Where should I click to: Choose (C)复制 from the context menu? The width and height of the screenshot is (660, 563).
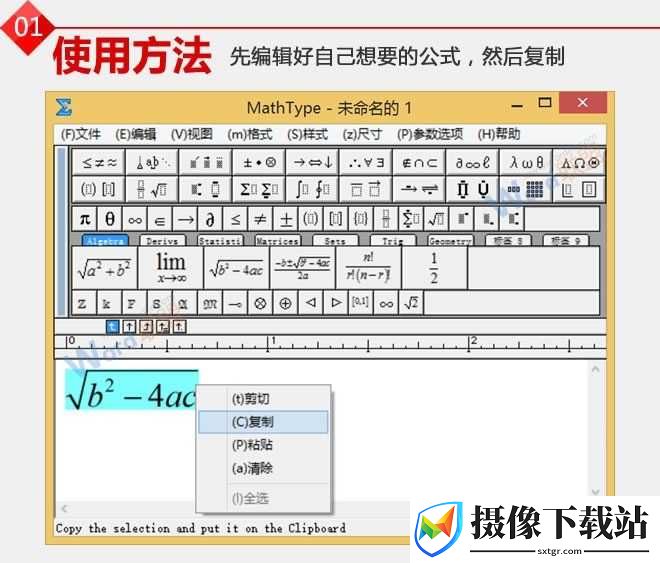263,422
